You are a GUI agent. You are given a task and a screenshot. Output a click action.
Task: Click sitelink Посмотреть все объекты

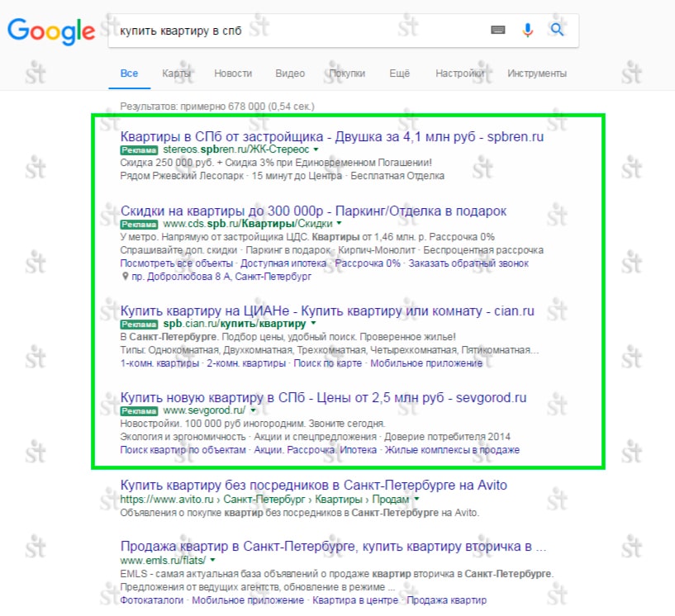point(177,263)
